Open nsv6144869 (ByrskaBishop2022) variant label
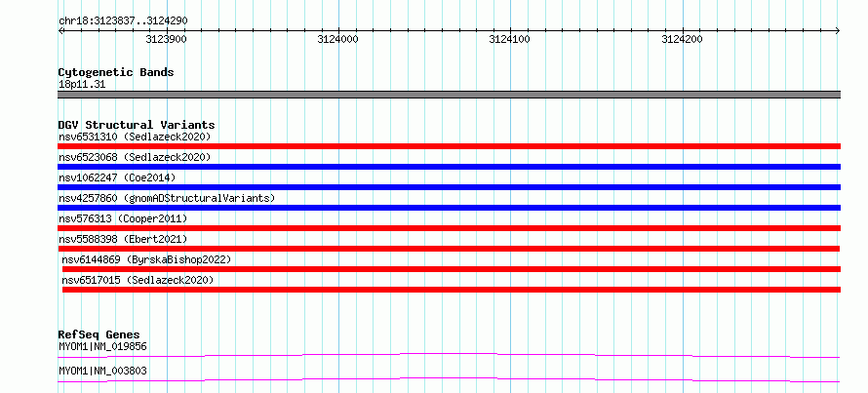868x393 pixels. point(146,259)
